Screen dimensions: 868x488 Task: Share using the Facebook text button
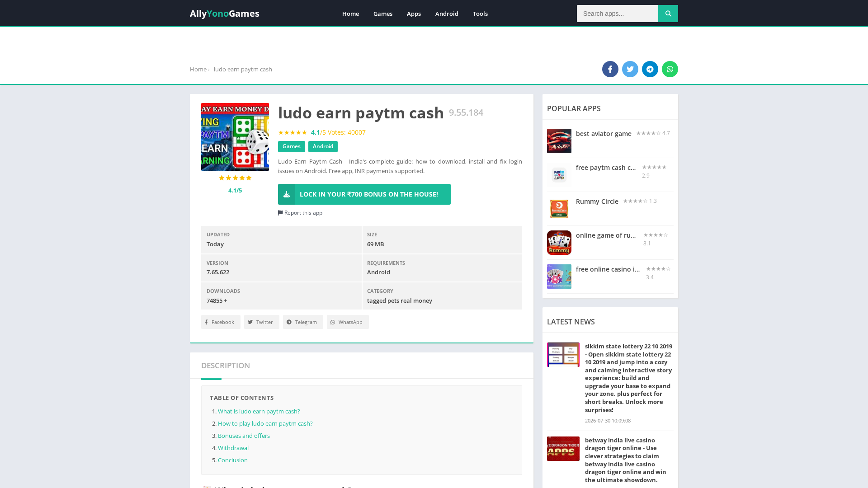tap(221, 322)
